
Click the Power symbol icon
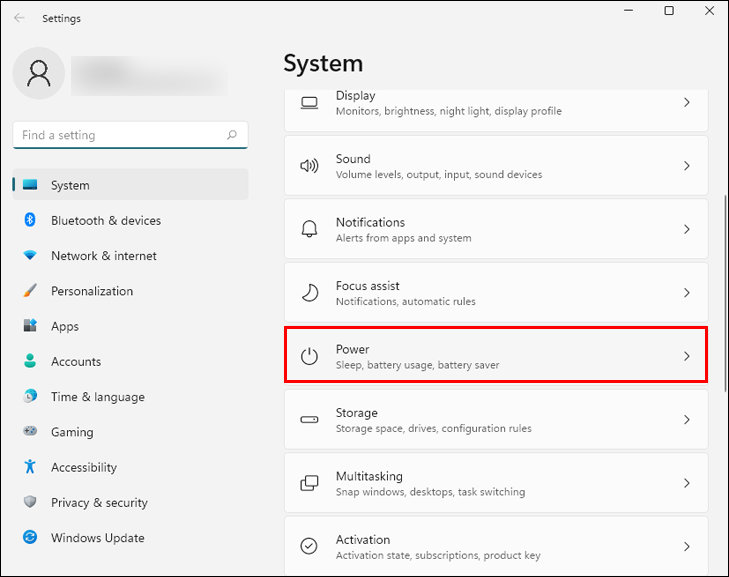(310, 356)
